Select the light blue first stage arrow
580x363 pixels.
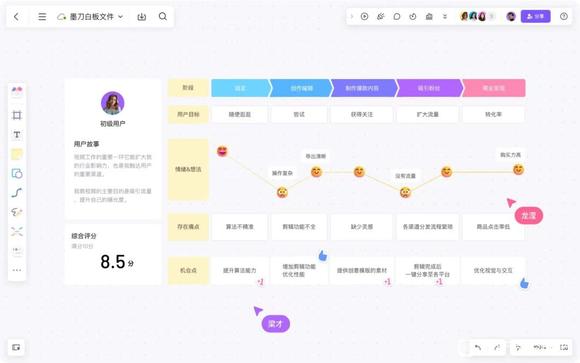tap(241, 88)
